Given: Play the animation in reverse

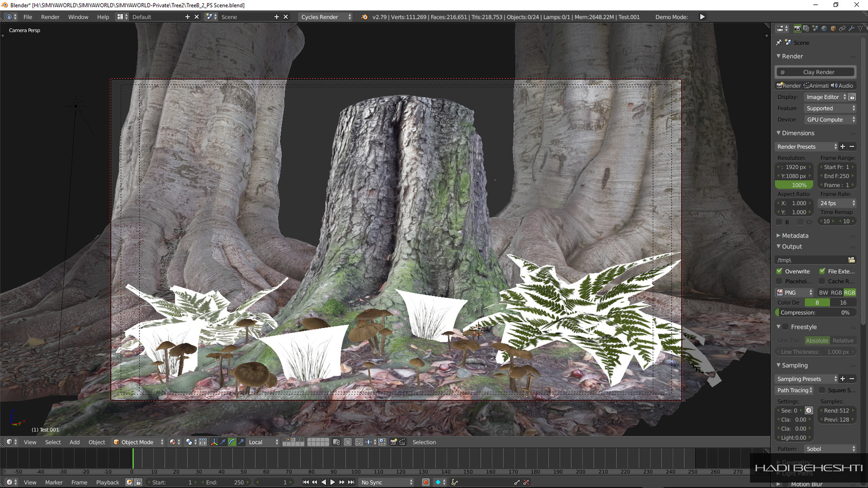Looking at the screenshot, I should coord(324,482).
